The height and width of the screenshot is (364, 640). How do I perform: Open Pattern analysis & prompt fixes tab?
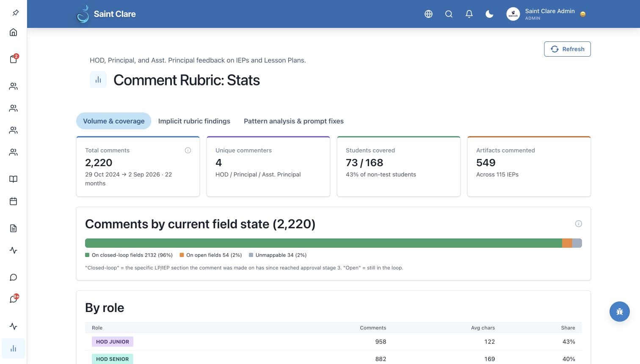[294, 121]
